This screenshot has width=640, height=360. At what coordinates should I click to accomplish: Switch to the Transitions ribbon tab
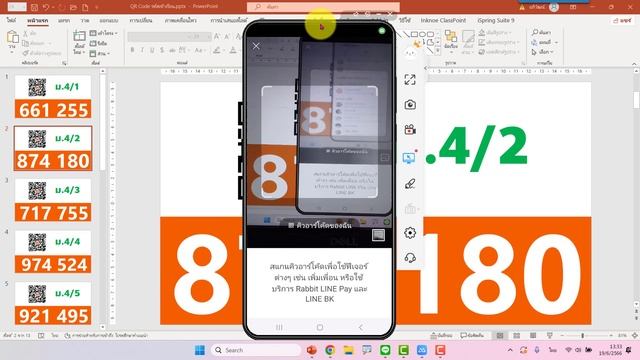[141, 20]
